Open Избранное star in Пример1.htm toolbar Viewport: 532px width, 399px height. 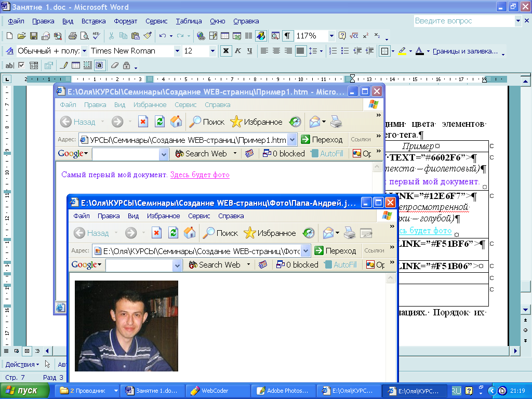pyautogui.click(x=257, y=122)
